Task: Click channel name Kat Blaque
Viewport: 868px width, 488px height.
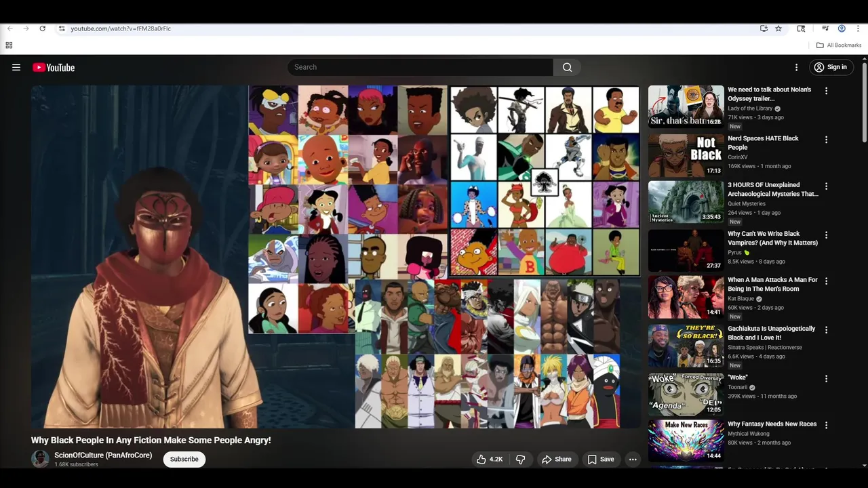Action: [x=741, y=298]
